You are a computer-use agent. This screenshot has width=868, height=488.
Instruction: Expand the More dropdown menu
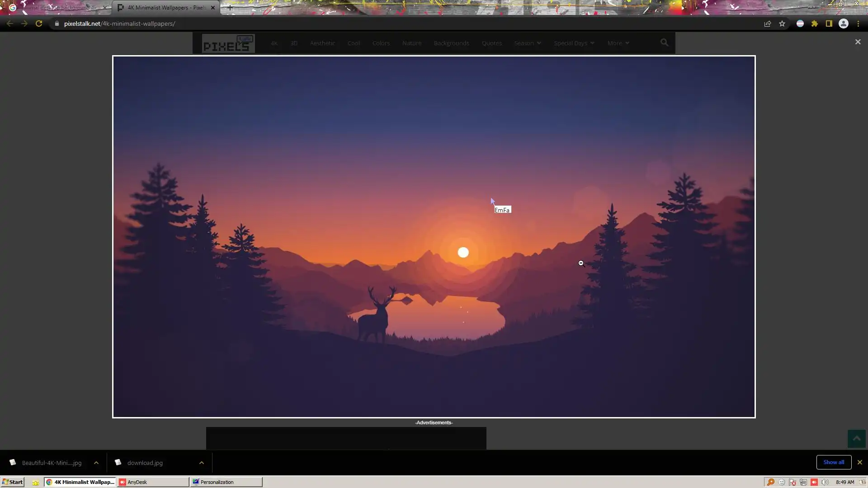[x=618, y=43]
